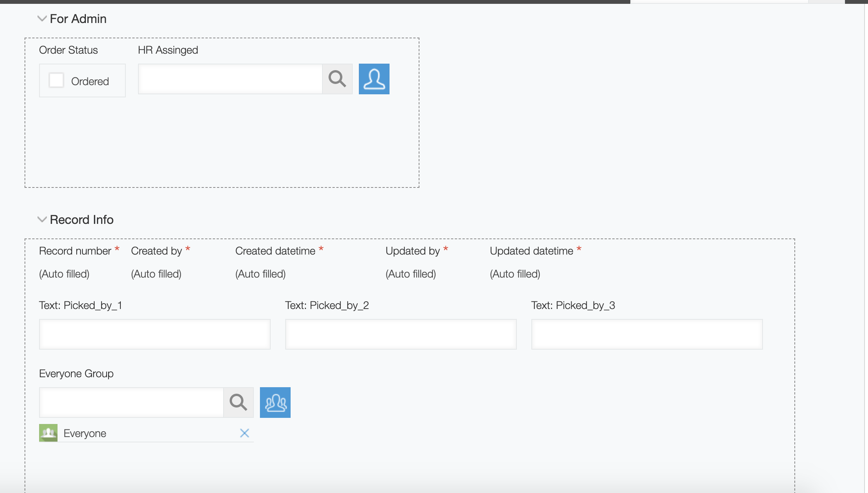868x493 pixels.
Task: Click the HR Assinged text field
Action: (x=230, y=79)
